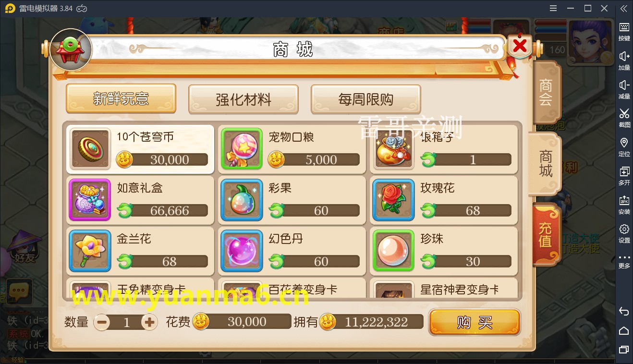Open the 充值 recharge side tab
The image size is (633, 364).
[x=546, y=234]
